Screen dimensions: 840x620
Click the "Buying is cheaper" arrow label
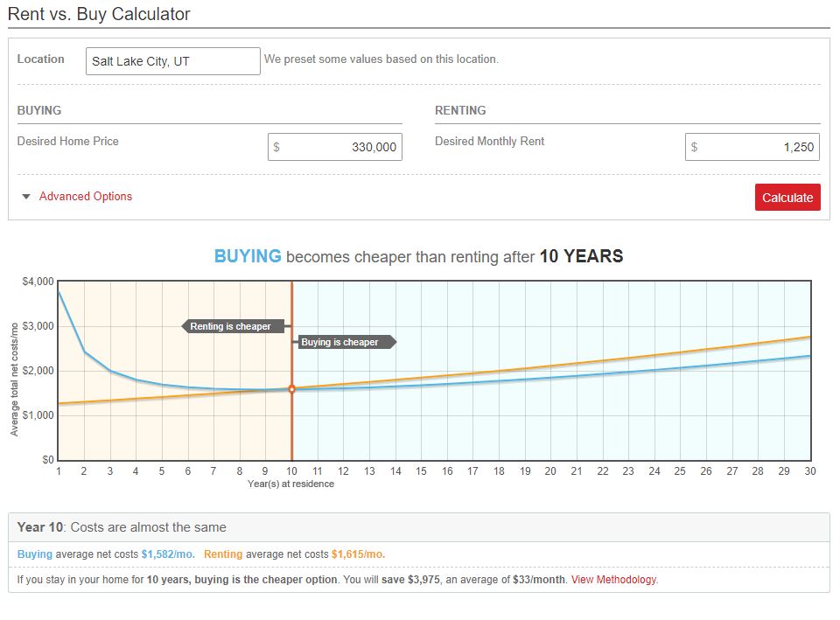point(341,342)
